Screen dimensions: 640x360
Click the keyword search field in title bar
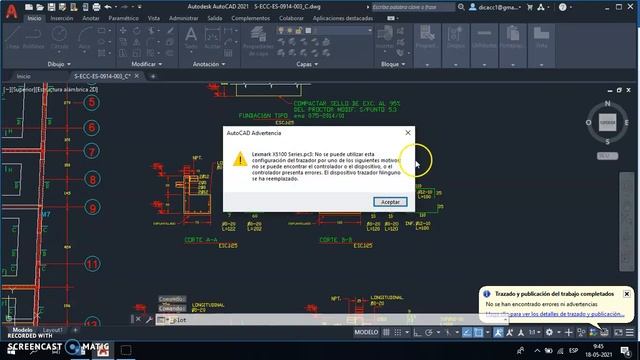413,7
